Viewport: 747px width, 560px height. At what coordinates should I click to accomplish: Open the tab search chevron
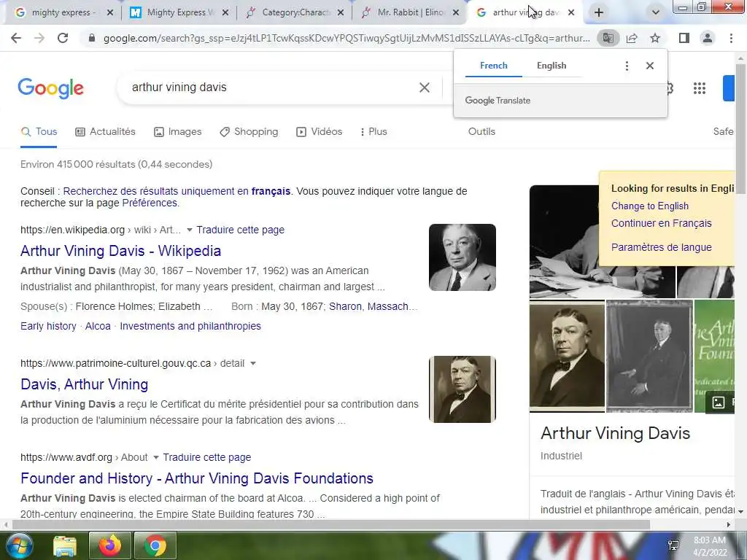point(656,12)
